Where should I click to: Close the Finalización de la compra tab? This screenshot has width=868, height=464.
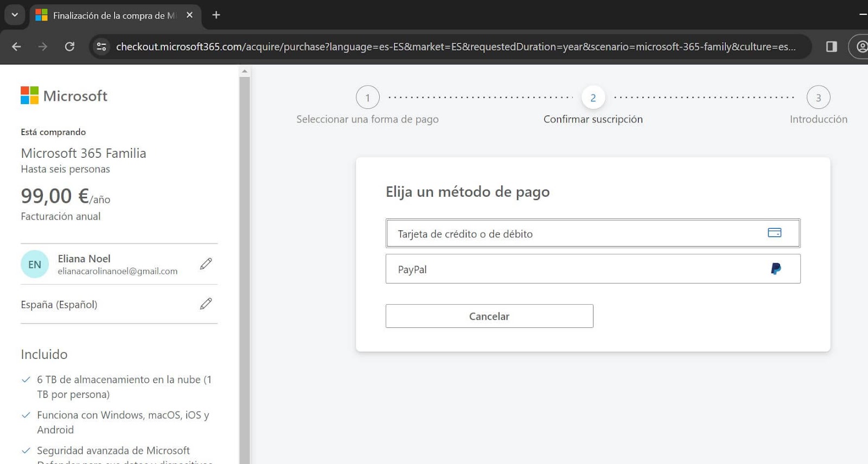(189, 15)
